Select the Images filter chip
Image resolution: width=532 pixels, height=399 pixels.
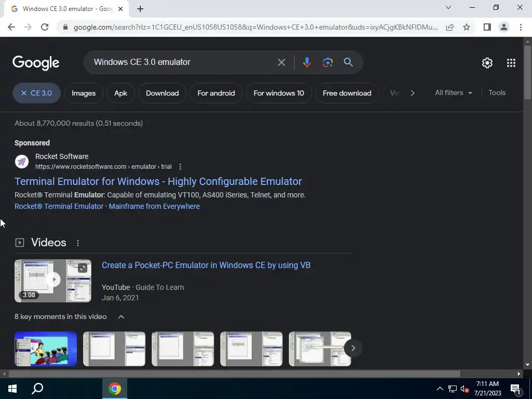point(84,93)
